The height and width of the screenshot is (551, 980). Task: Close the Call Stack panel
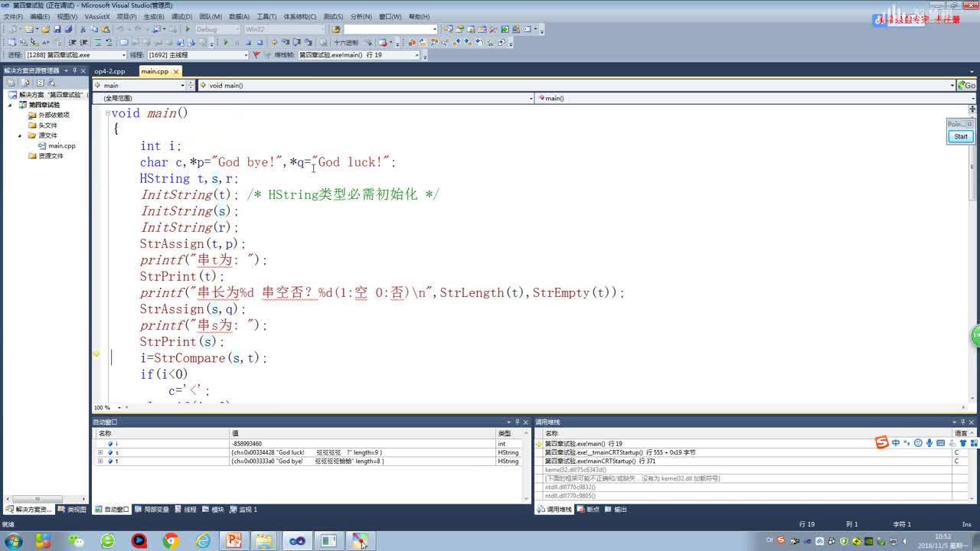[x=972, y=422]
